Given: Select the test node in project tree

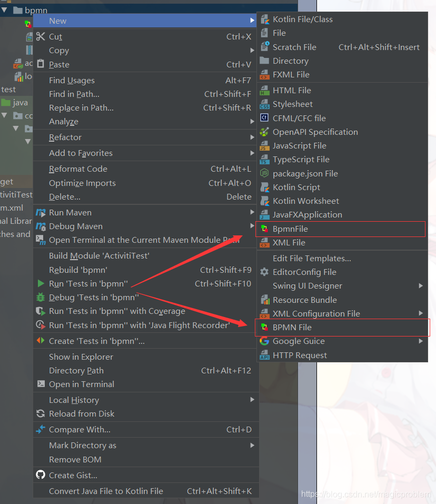Looking at the screenshot, I should point(8,90).
